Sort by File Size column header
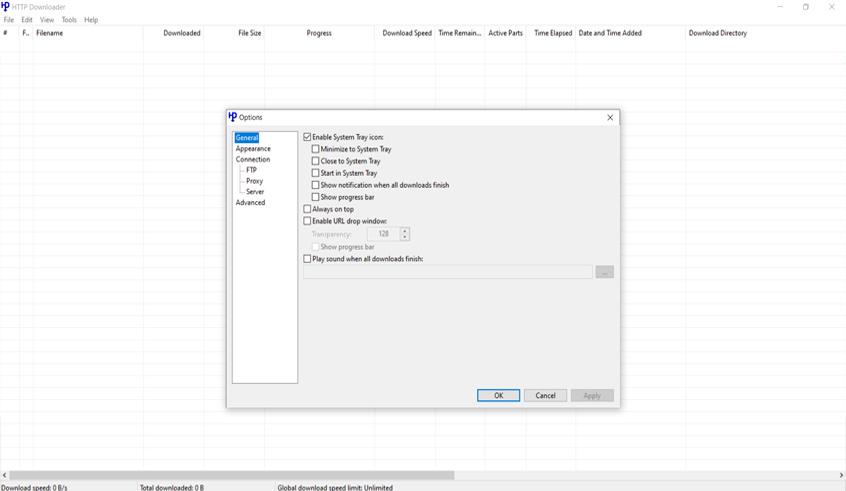The width and height of the screenshot is (846, 491). click(x=234, y=33)
